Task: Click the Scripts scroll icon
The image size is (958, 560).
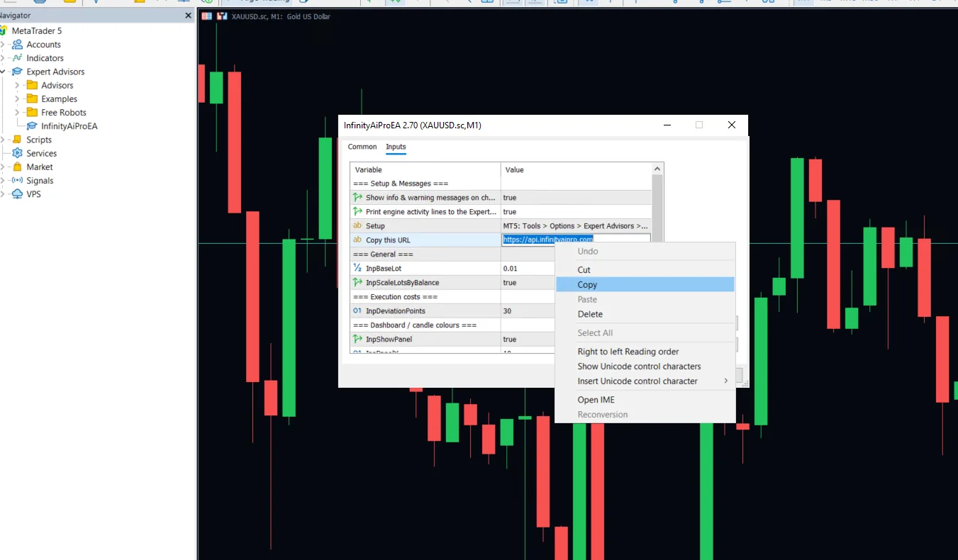Action: tap(18, 140)
